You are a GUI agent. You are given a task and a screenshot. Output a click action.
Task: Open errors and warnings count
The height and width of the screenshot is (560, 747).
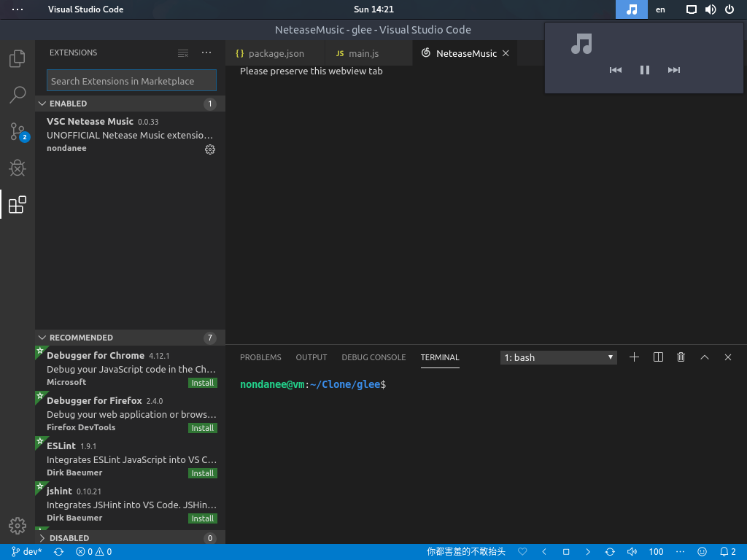pyautogui.click(x=94, y=552)
